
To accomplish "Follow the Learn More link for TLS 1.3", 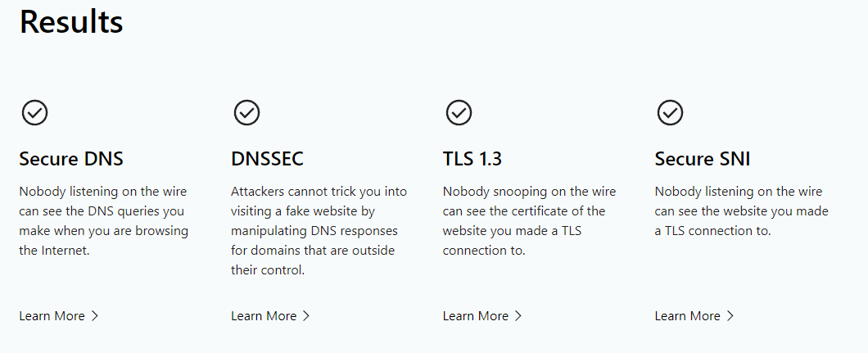I will 476,316.
